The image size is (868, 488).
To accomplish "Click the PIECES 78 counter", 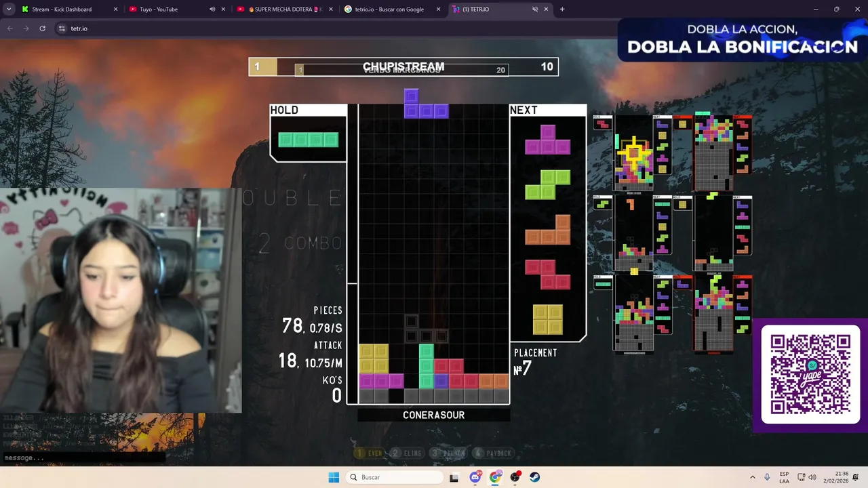I will click(312, 321).
